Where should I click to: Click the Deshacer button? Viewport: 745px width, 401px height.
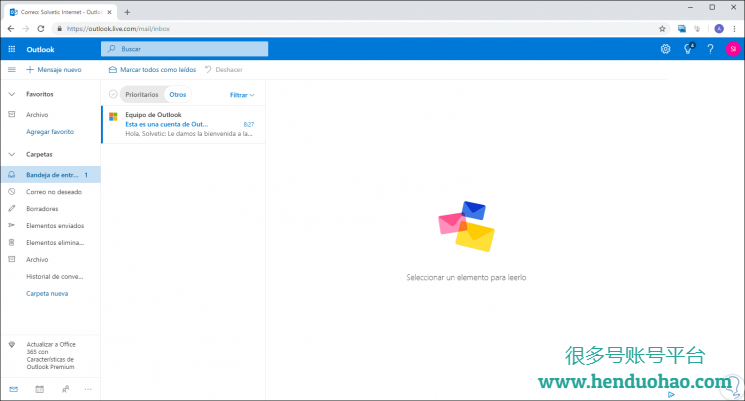(224, 70)
